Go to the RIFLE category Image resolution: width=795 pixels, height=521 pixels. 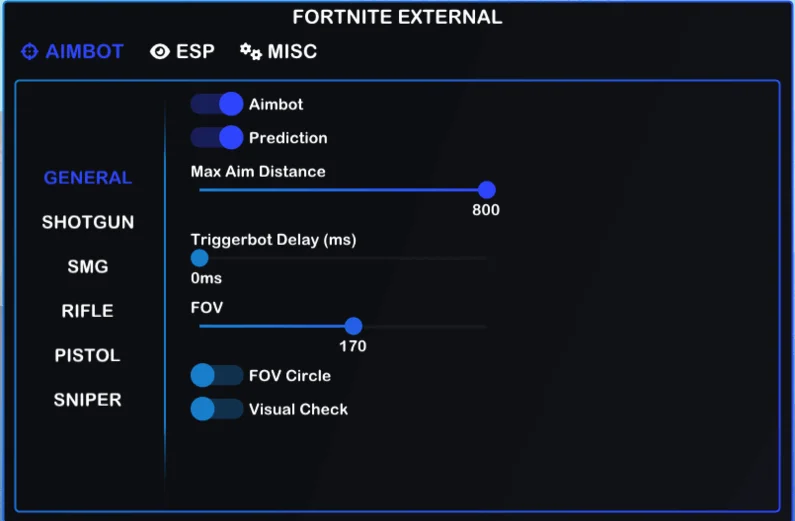(88, 311)
